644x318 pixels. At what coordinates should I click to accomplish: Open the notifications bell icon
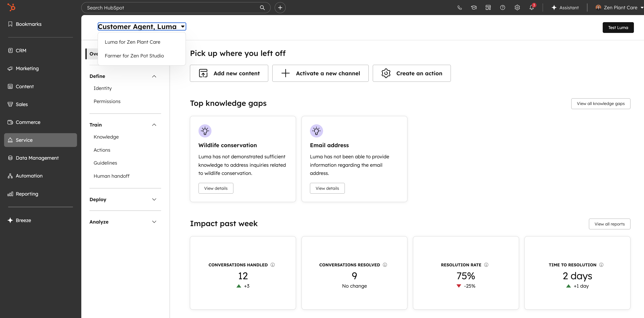pos(532,8)
